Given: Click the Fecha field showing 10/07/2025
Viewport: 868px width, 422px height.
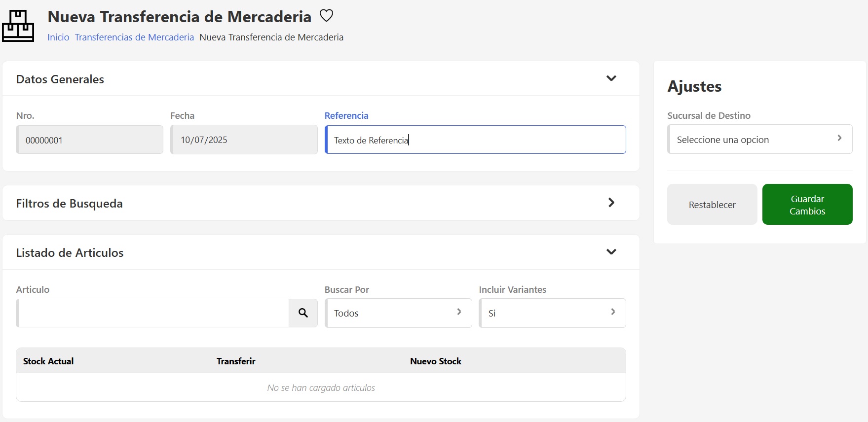Looking at the screenshot, I should [244, 140].
